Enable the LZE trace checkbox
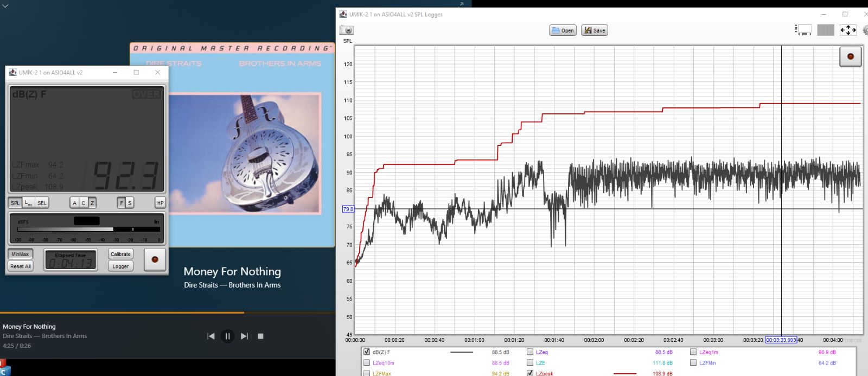868x376 pixels. [x=530, y=363]
